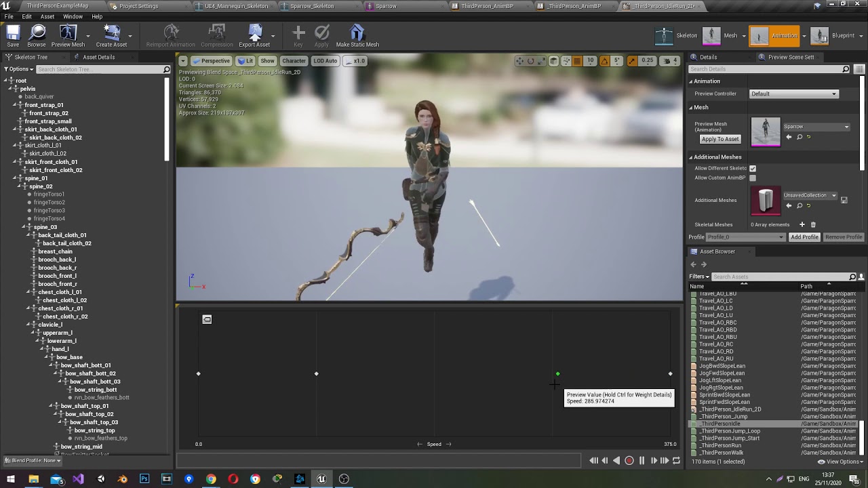Click the Sparrow preview mesh thumbnail
Image resolution: width=868 pixels, height=488 pixels.
(x=766, y=131)
